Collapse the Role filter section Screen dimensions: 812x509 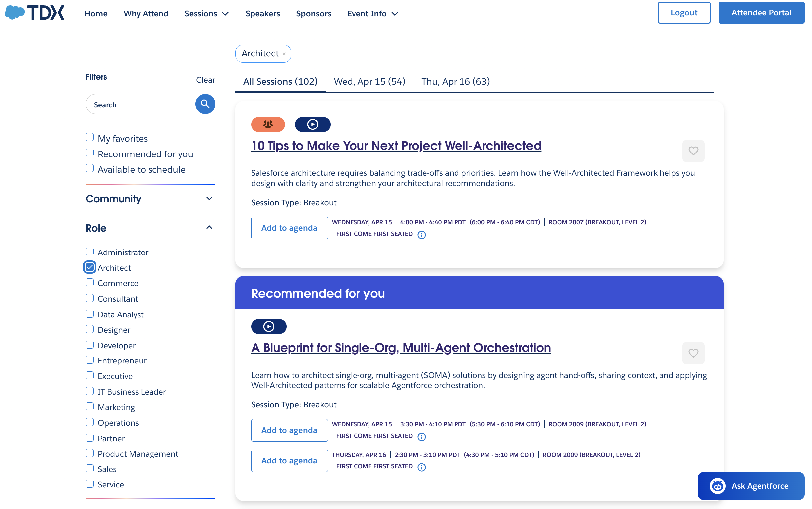(x=209, y=228)
